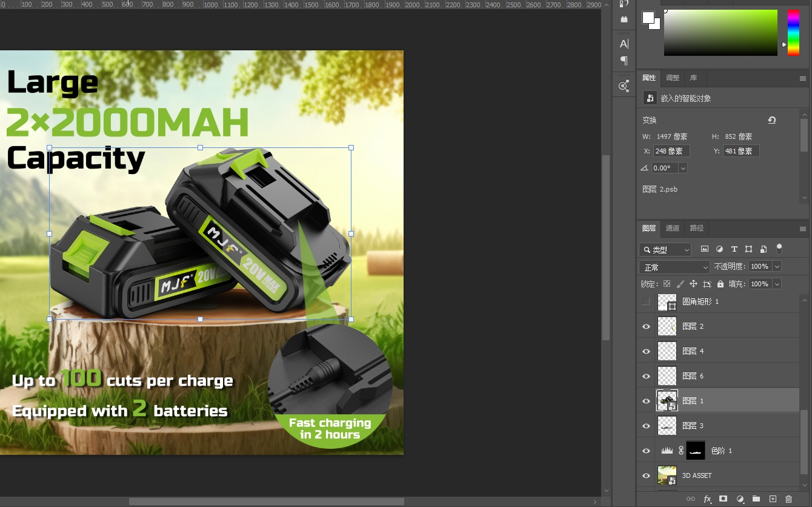Add a layer mask icon
This screenshot has height=507, width=812.
(x=723, y=499)
